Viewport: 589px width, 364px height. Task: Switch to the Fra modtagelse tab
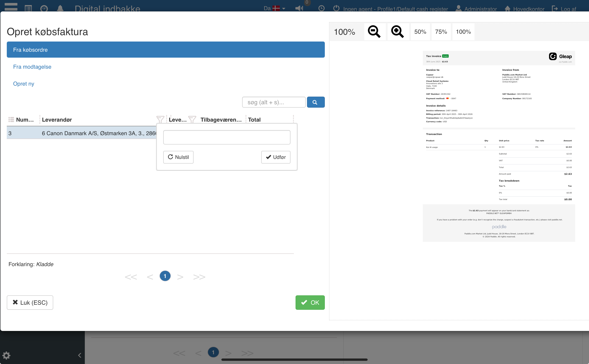(32, 67)
